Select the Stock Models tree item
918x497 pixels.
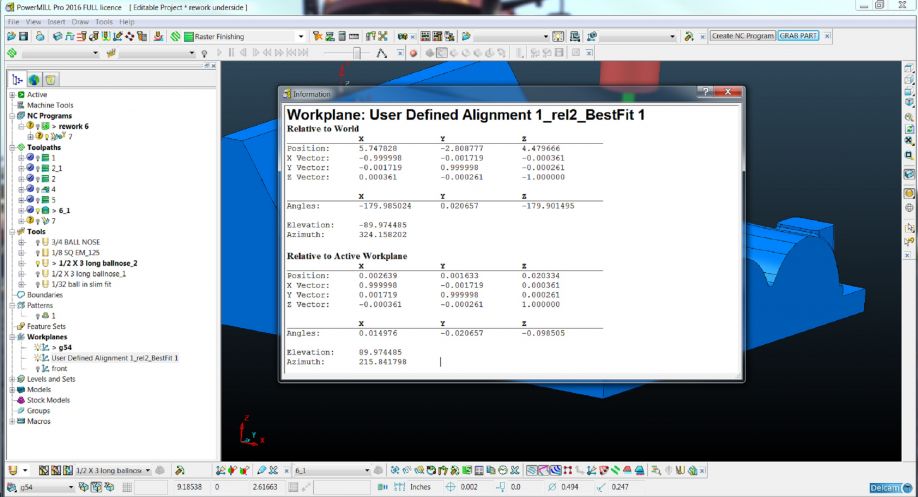[x=48, y=400]
